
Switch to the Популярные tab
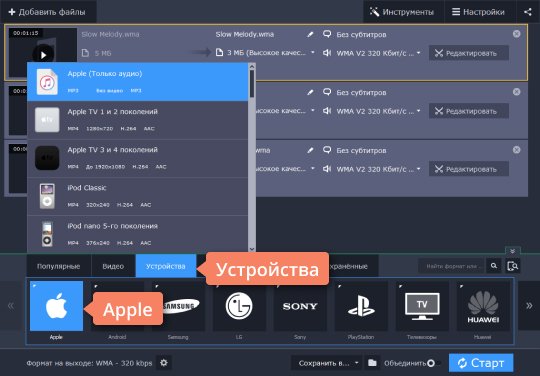(59, 266)
